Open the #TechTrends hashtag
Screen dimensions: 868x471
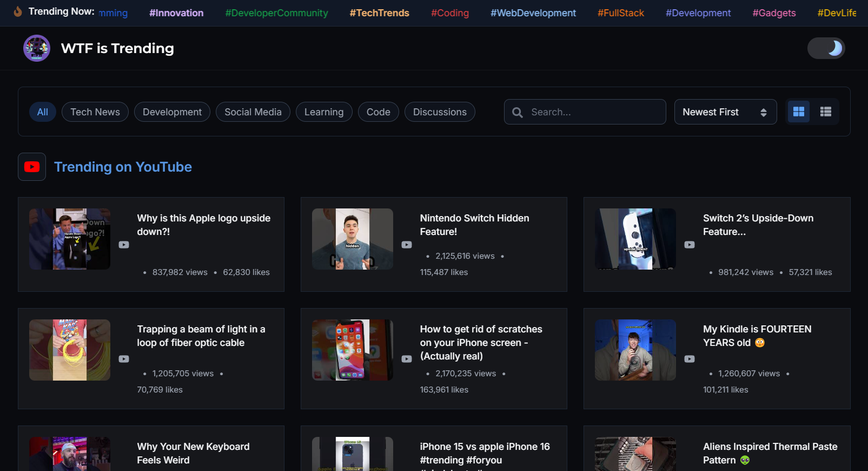(380, 13)
